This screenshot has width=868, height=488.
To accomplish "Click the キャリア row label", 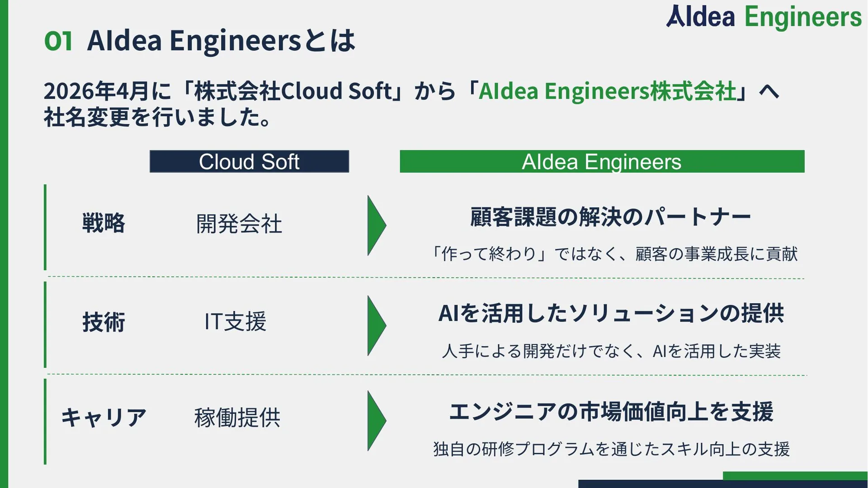I will tap(104, 418).
